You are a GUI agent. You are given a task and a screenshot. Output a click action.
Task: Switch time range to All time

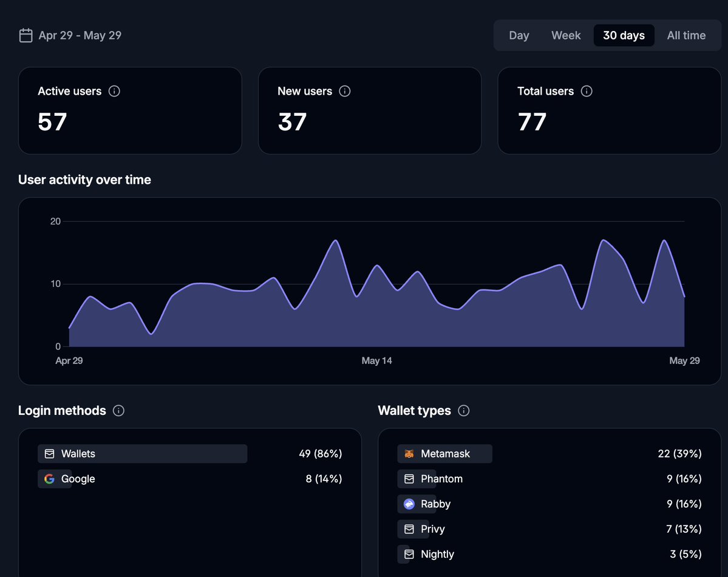[686, 35]
